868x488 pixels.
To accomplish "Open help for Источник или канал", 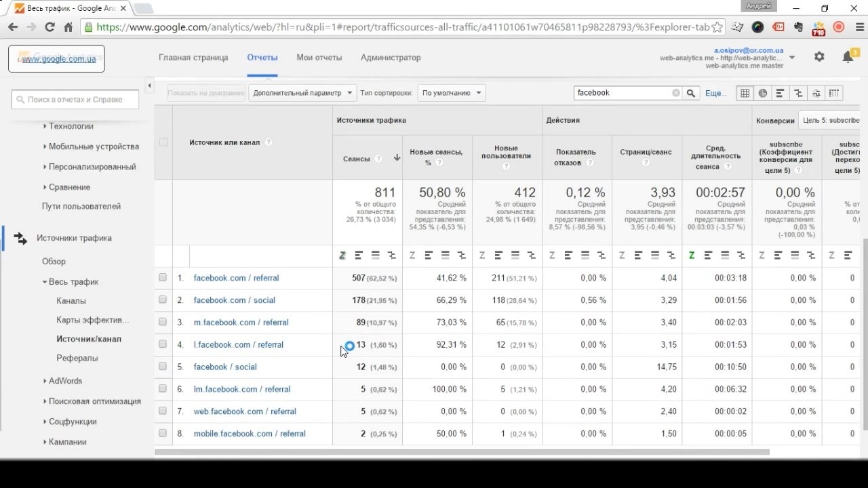I will point(269,142).
